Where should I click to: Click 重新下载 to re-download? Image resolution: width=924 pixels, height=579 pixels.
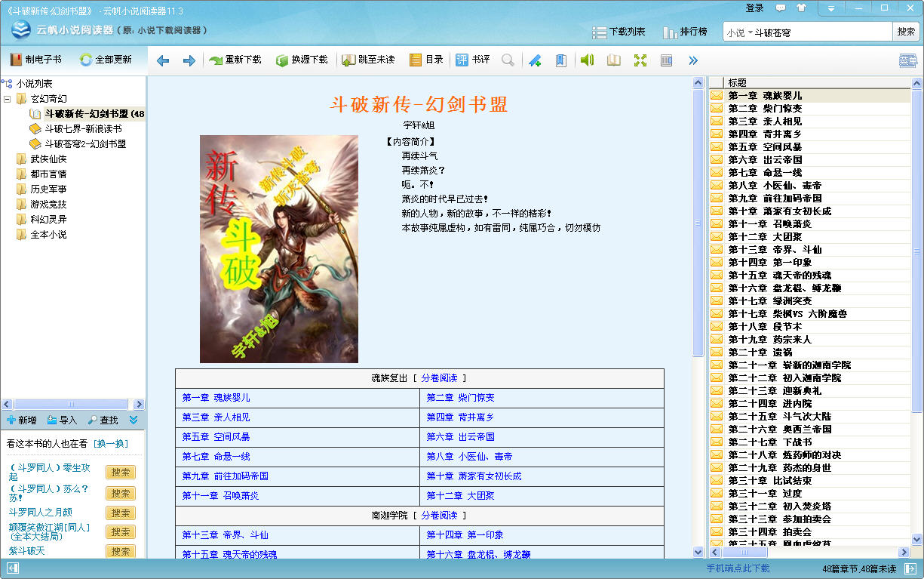click(235, 60)
